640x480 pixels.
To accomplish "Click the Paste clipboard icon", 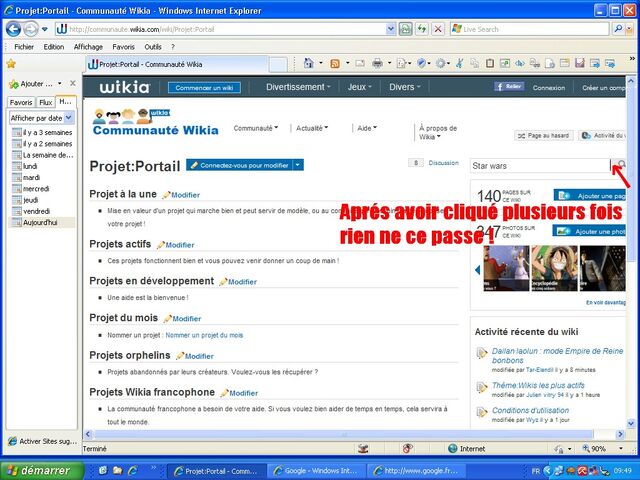I will coord(490,63).
